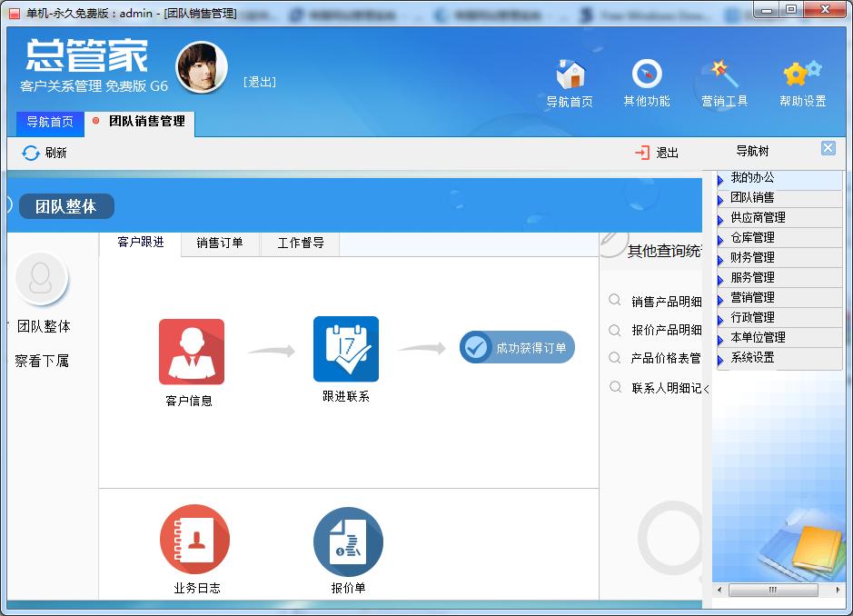
Task: Switch to the 销售订单 tab
Action: pos(220,243)
